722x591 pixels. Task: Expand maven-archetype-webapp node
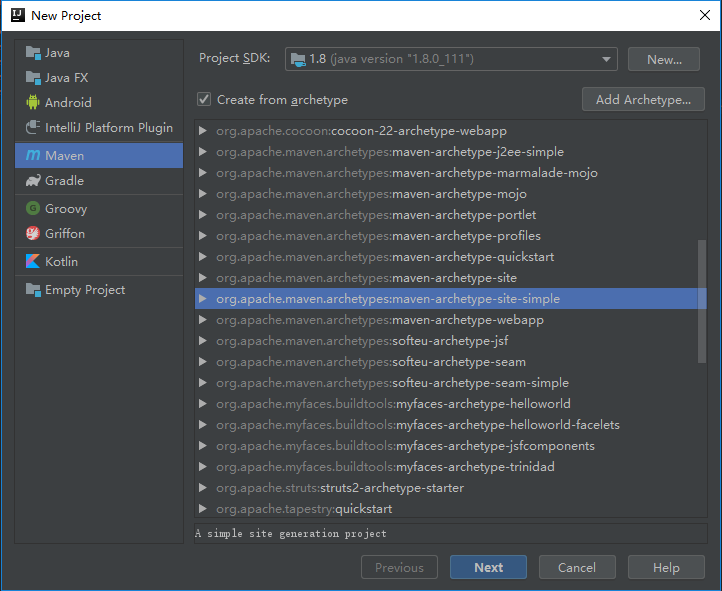(x=202, y=320)
